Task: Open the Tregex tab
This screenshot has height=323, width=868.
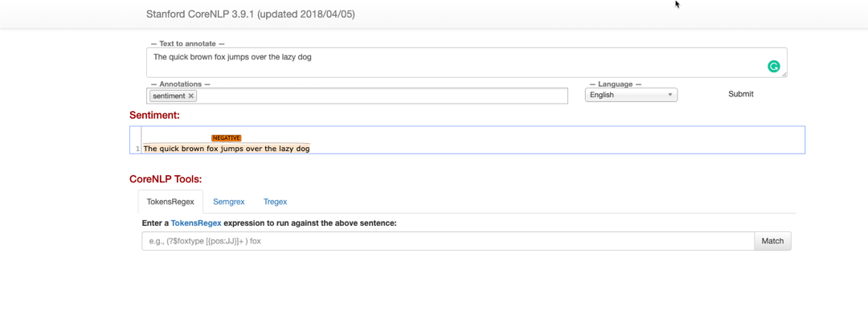Action: click(275, 202)
